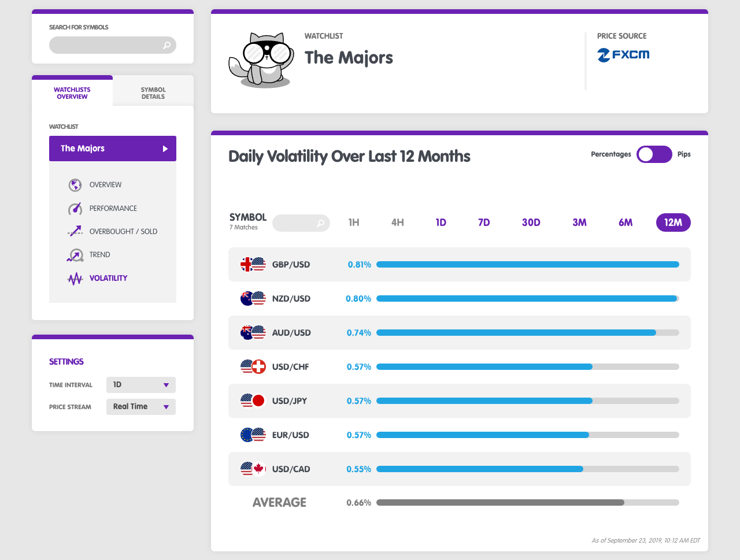This screenshot has height=560, width=740.
Task: Click the GBP/USD symbol name
Action: click(291, 265)
